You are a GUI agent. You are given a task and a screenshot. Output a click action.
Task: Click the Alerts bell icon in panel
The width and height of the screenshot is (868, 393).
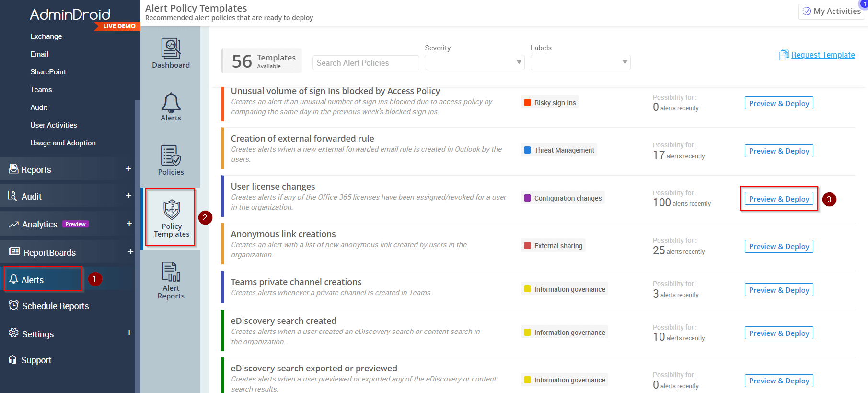pos(171,102)
